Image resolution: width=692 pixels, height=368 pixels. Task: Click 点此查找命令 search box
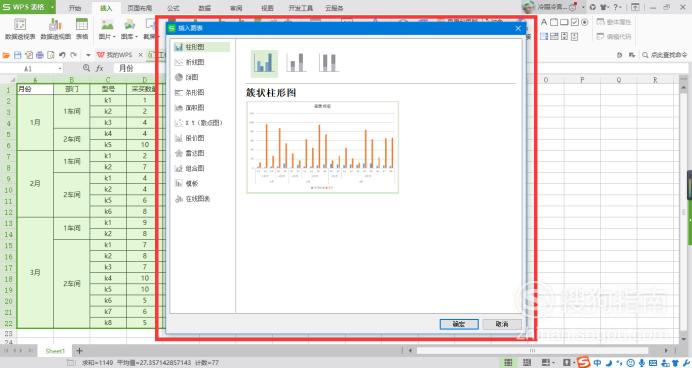665,55
